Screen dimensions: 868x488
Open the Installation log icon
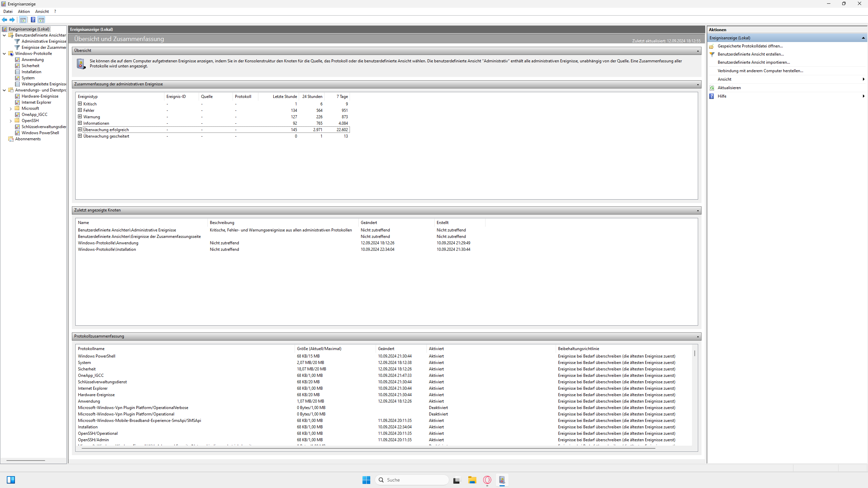(17, 72)
